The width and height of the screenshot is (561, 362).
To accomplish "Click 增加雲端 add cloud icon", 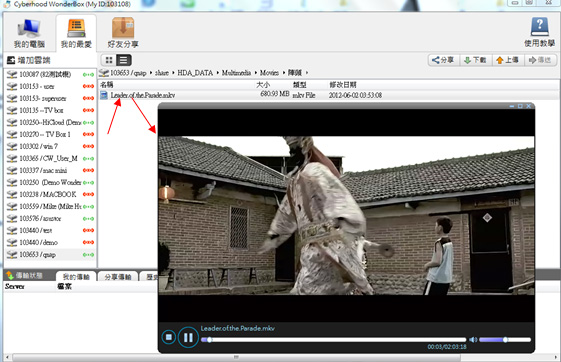I will click(x=11, y=60).
